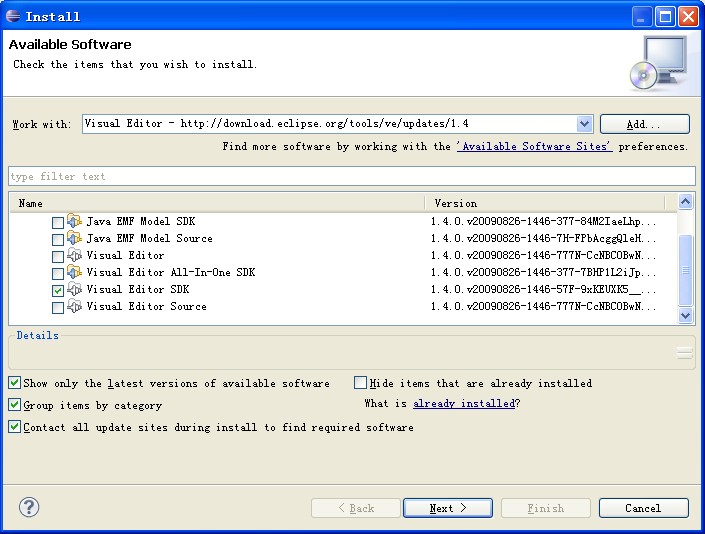Close the Install dialog
Viewport: 705px width, 534px height.
[688, 17]
